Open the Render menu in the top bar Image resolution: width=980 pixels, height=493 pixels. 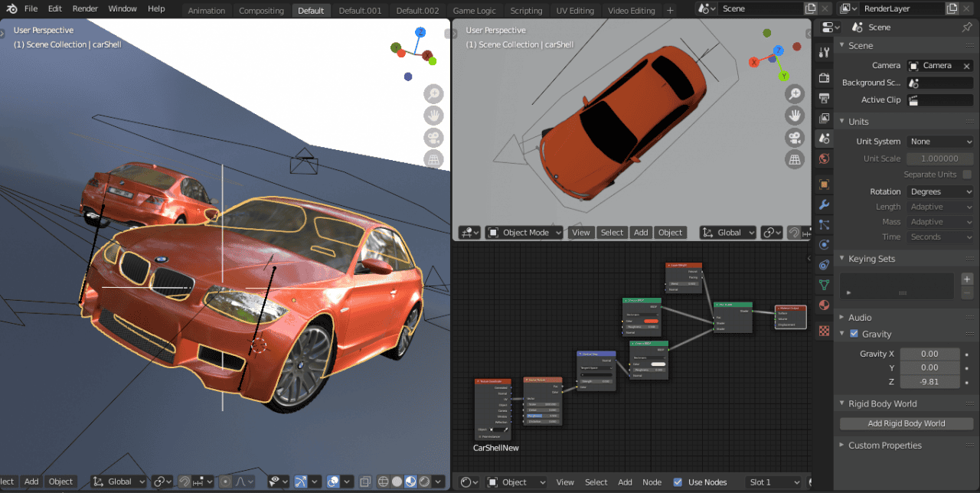coord(85,8)
